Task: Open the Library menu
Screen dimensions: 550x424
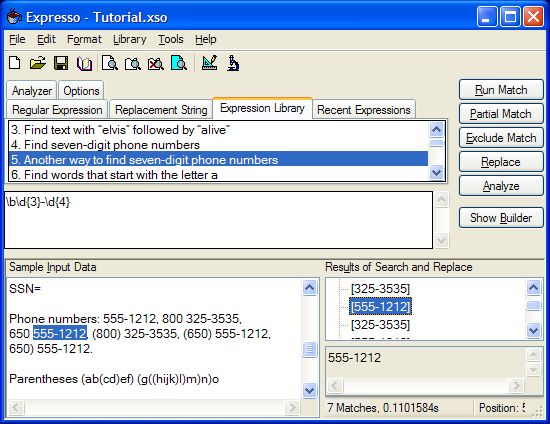Action: click(x=130, y=39)
